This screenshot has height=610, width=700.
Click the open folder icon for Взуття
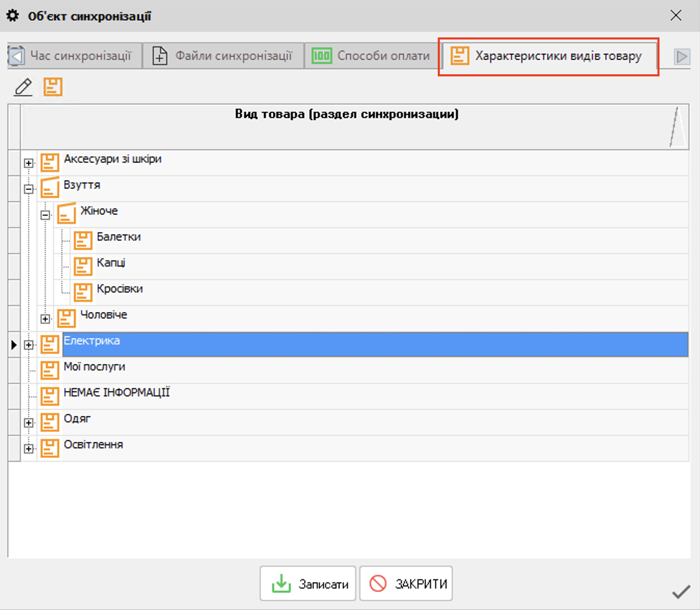coord(49,188)
